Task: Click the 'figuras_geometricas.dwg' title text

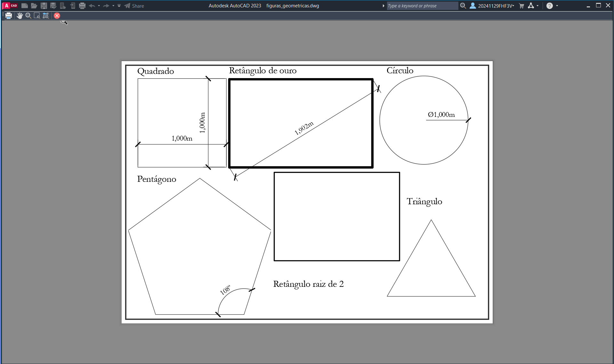Action: click(293, 6)
